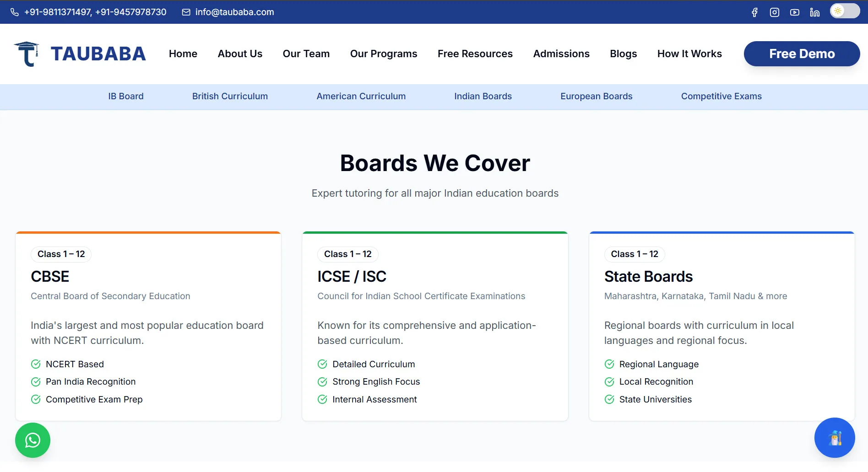This screenshot has width=868, height=472.
Task: Click the State Boards' Class 1–12 badge
Action: click(x=635, y=254)
